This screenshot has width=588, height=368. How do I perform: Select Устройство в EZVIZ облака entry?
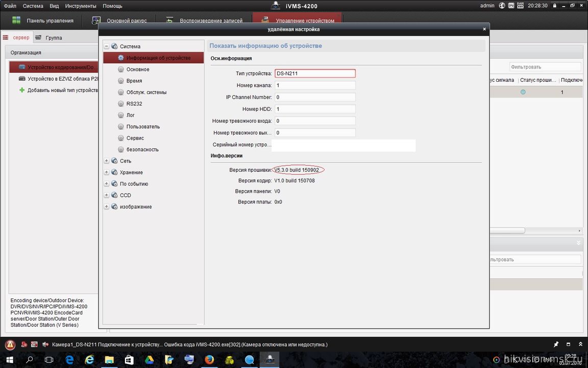[59, 79]
